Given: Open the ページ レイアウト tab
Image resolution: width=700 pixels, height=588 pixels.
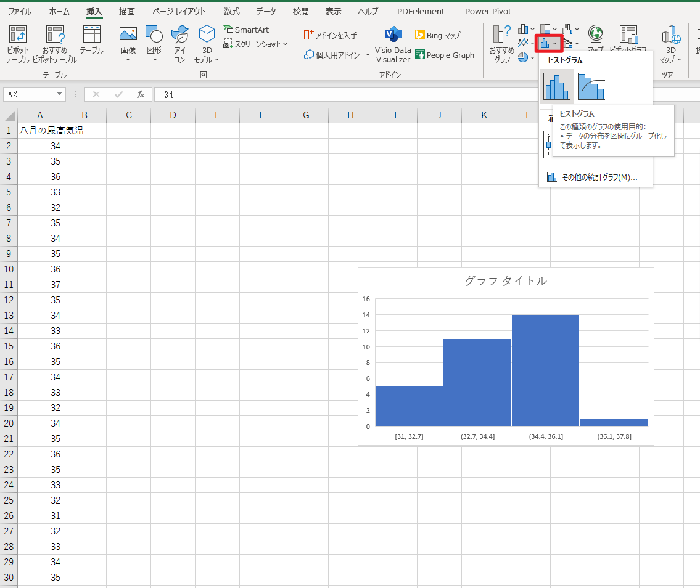Looking at the screenshot, I should click(x=179, y=11).
